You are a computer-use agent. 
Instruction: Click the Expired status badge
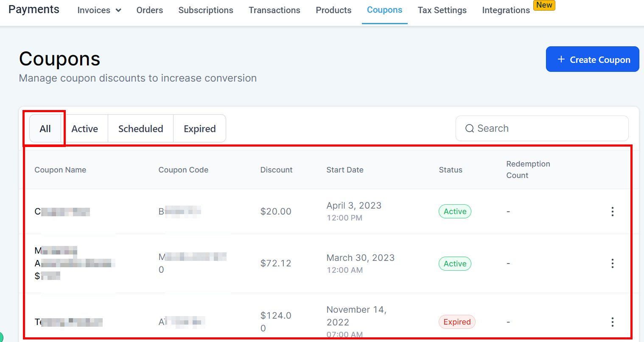pos(457,322)
